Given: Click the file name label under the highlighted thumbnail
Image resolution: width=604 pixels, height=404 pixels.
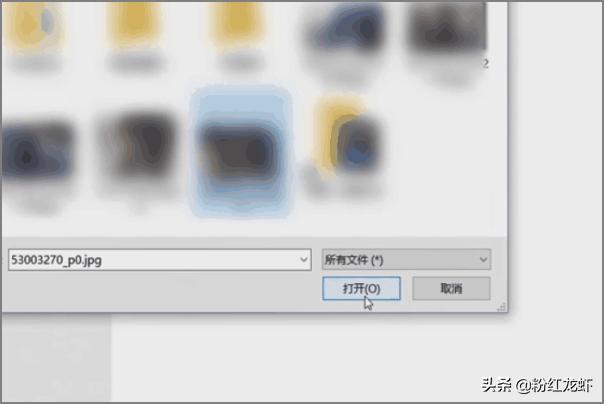Looking at the screenshot, I should click(x=240, y=198).
